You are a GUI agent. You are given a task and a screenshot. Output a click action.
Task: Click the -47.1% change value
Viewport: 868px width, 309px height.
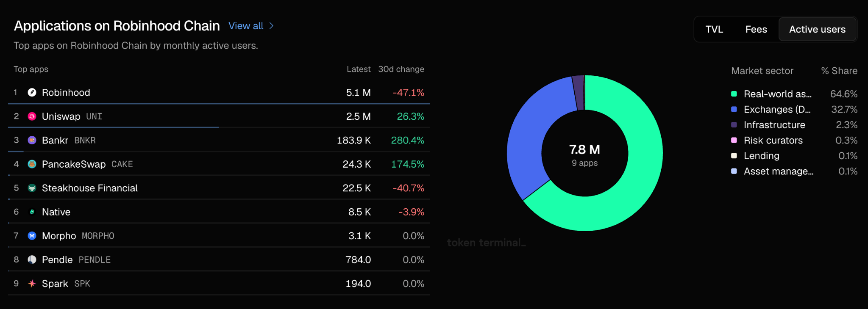[x=408, y=92]
